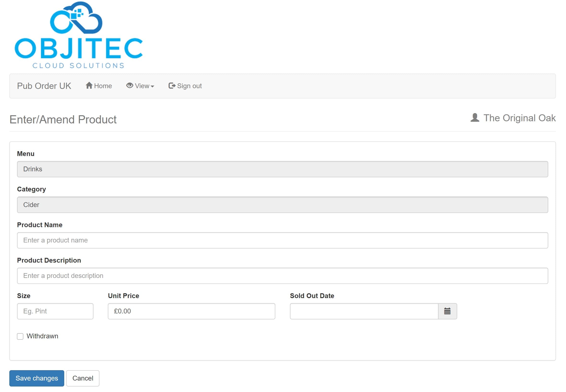Click the Product Name input field
This screenshot has height=392, width=566.
[283, 240]
